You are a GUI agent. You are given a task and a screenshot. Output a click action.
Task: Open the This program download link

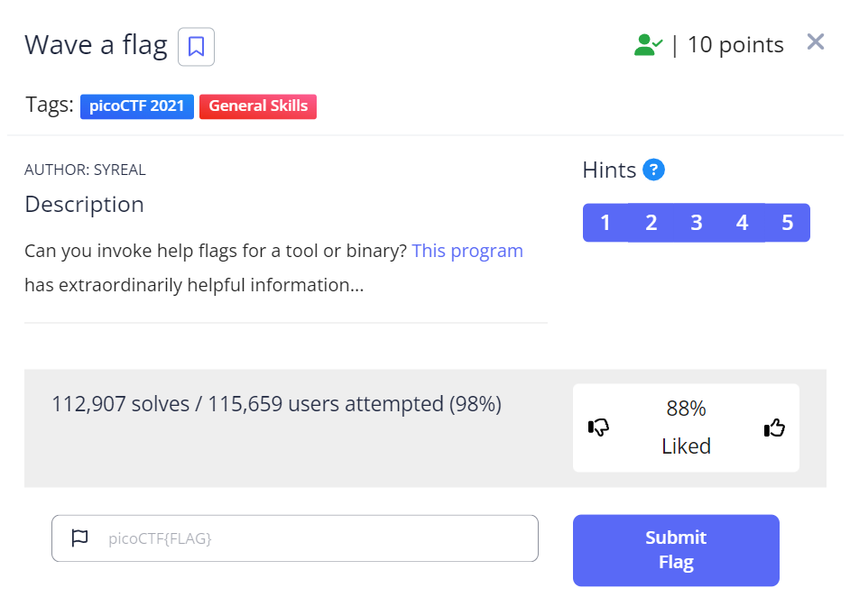coord(467,251)
